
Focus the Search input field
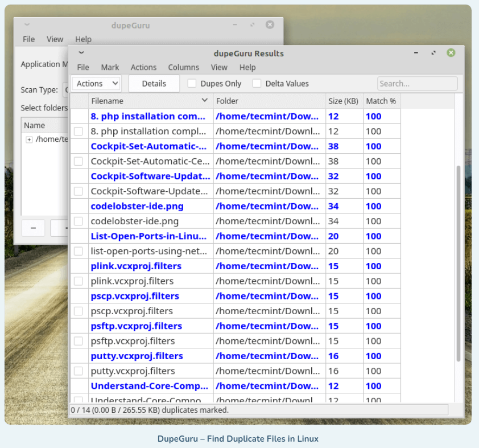coord(417,83)
